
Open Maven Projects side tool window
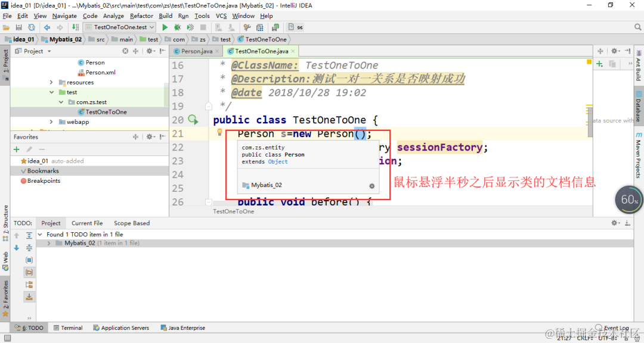(x=639, y=155)
